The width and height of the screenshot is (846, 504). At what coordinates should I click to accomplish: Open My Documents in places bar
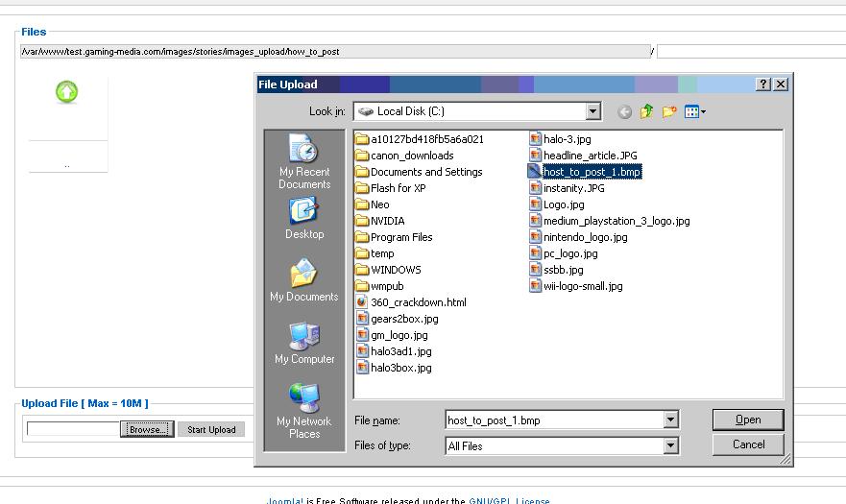[304, 280]
